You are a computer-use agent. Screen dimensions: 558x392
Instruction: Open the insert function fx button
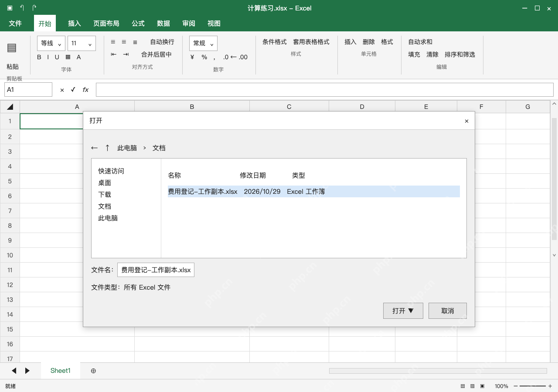[x=85, y=90]
